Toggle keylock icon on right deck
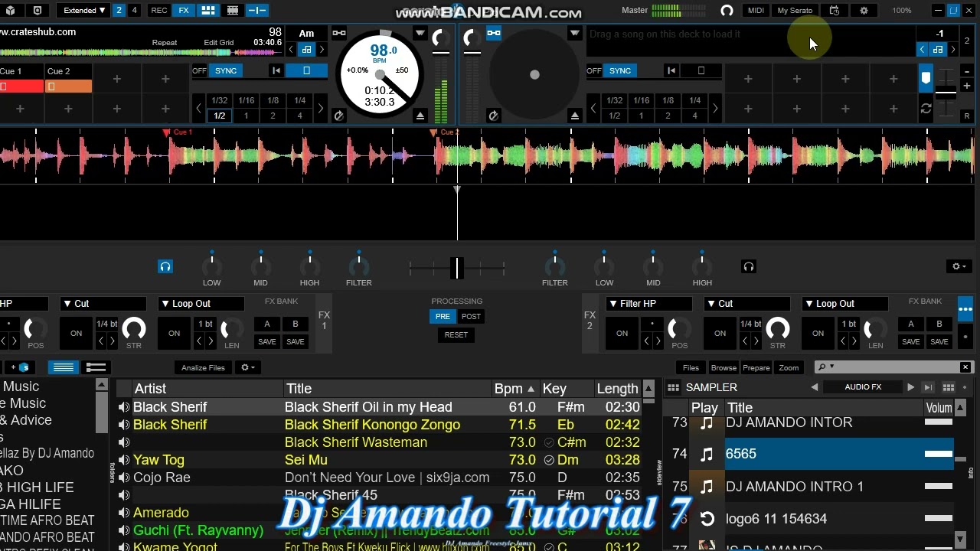 (x=494, y=33)
